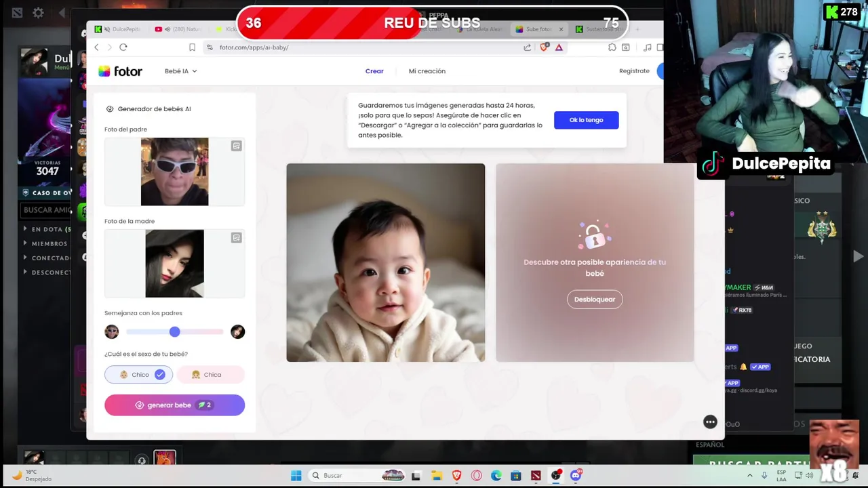This screenshot has height=488, width=868.
Task: Switch to the DulcePepita Kick browser tab
Action: click(119, 29)
